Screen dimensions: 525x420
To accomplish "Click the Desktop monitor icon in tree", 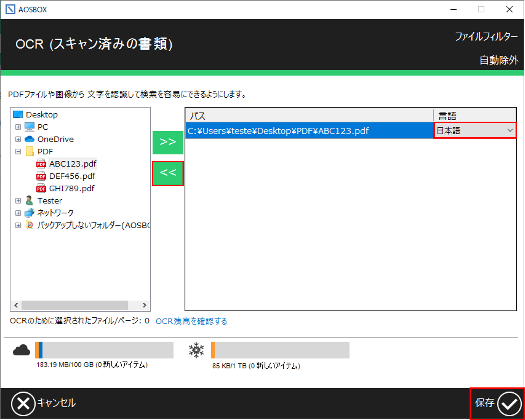I will coord(18,114).
